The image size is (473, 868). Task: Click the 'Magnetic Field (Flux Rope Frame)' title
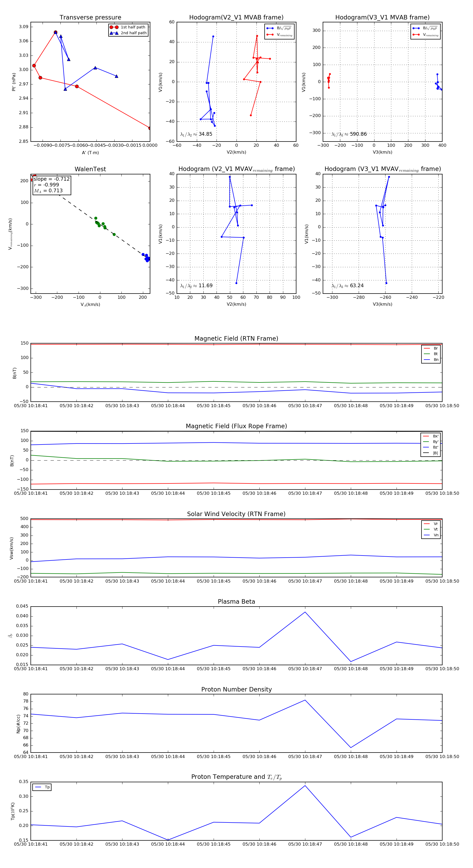tap(236, 426)
